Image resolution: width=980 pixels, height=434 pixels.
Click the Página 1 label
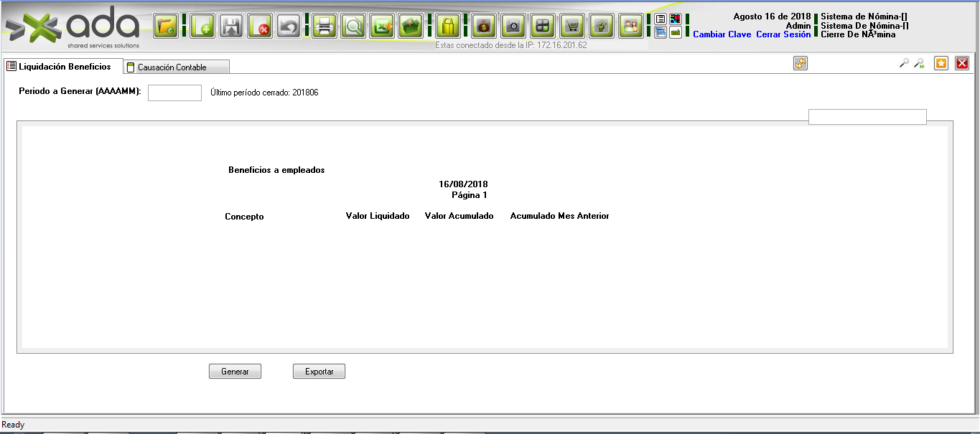(470, 195)
